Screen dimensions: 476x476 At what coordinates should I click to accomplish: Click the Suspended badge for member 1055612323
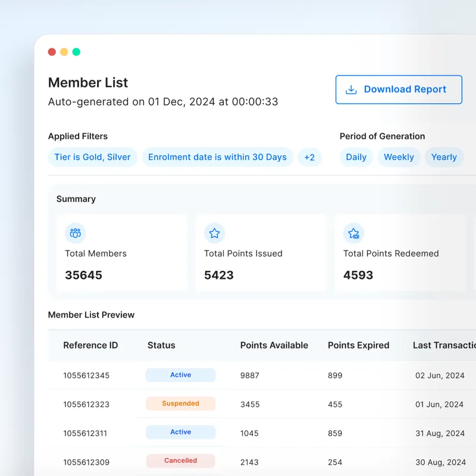(180, 403)
